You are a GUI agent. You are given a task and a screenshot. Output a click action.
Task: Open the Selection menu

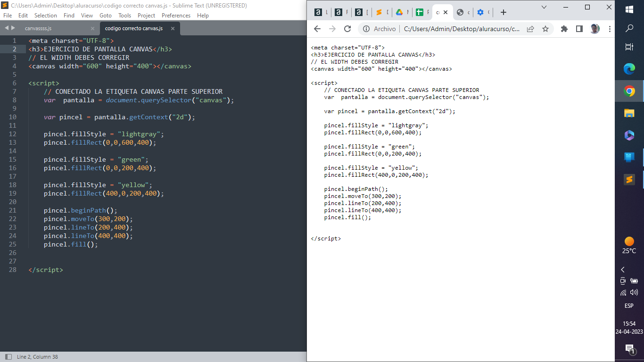46,16
